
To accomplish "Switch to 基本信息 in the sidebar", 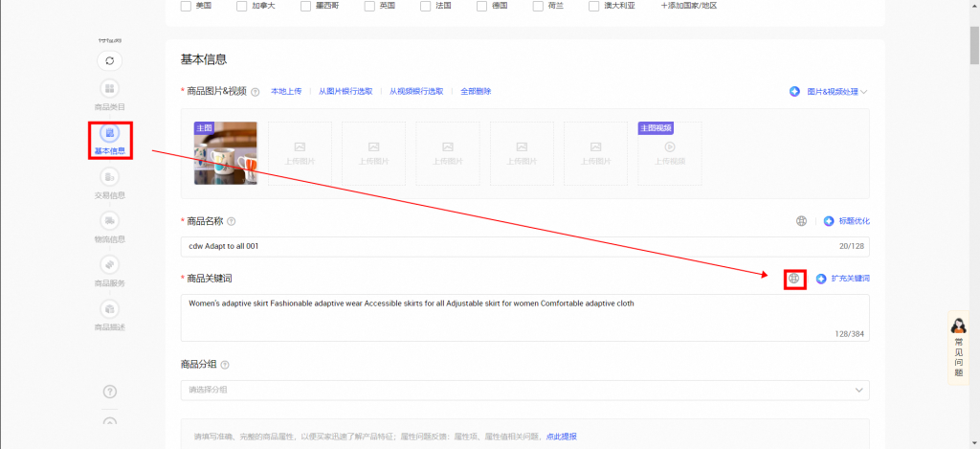I will tap(110, 133).
